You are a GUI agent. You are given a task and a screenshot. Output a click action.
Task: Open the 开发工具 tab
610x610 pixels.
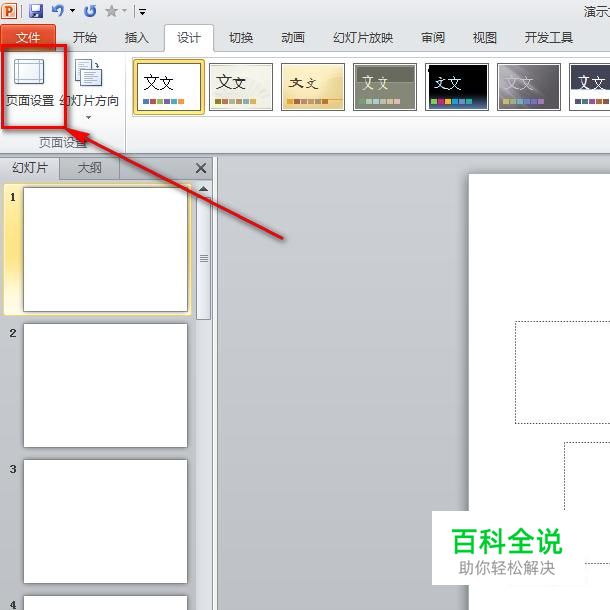(x=549, y=37)
